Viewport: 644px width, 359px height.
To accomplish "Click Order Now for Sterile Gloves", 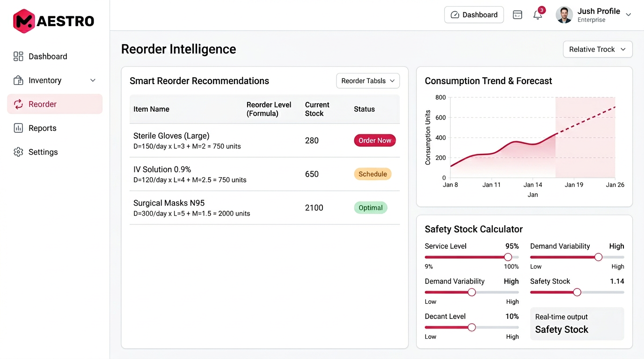I will coord(375,140).
